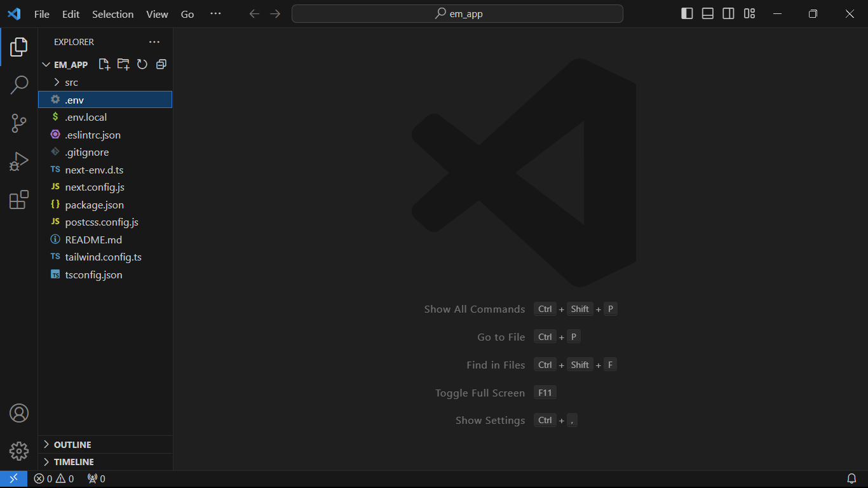Image resolution: width=868 pixels, height=488 pixels.
Task: Open the Manage gear icon
Action: pyautogui.click(x=19, y=451)
